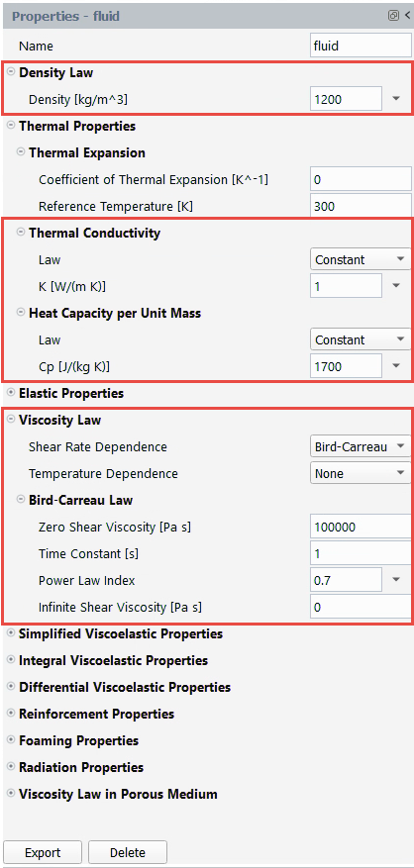Collapse the Density Law section
The image size is (414, 868).
click(11, 72)
